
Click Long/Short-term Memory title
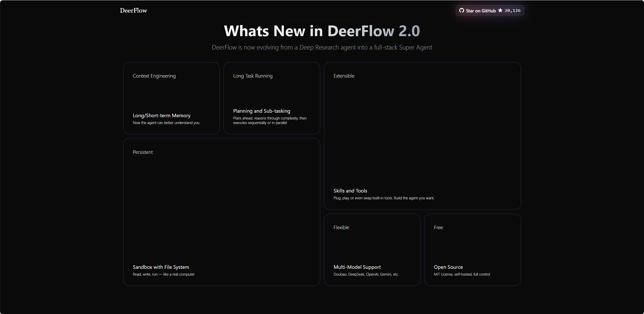(x=162, y=115)
